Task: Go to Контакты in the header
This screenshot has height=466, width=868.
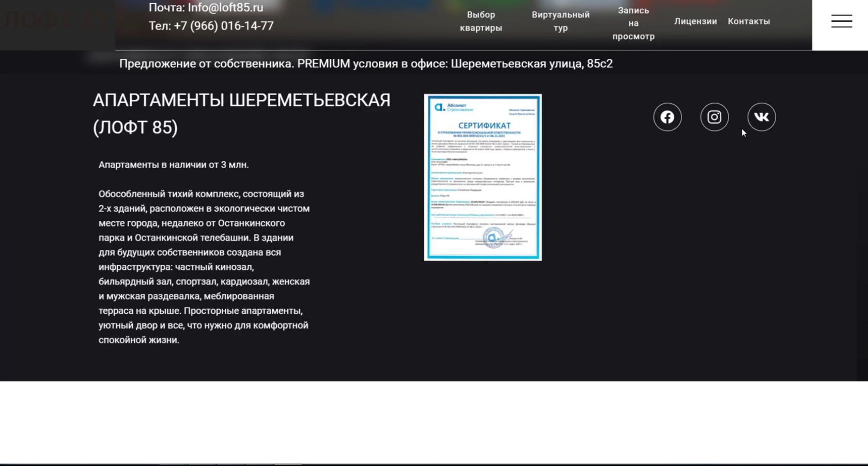Action: 749,21
